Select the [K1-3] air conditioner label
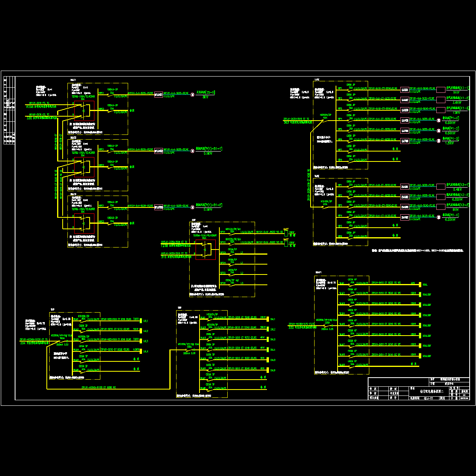Screen dimensions: 476x476 [458, 108]
